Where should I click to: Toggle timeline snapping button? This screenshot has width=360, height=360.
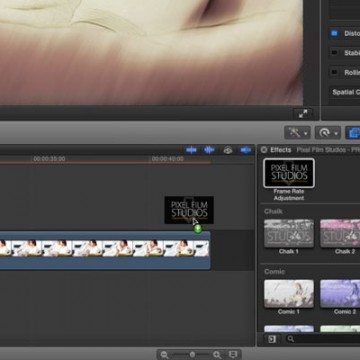[x=246, y=150]
